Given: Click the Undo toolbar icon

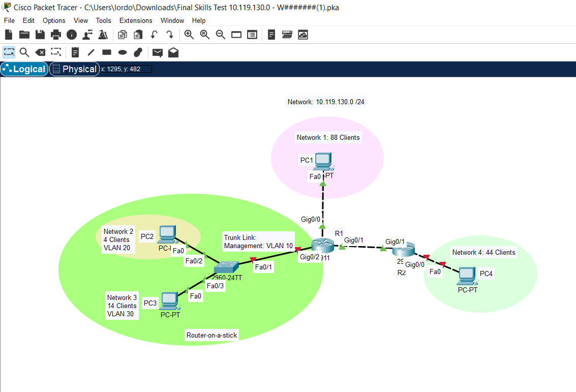Looking at the screenshot, I should coord(154,35).
